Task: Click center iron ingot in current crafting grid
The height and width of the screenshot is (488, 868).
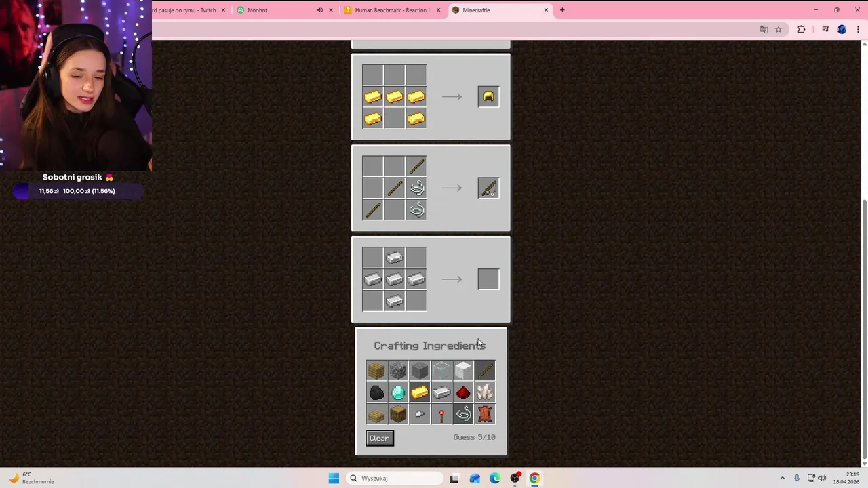Action: tap(395, 279)
